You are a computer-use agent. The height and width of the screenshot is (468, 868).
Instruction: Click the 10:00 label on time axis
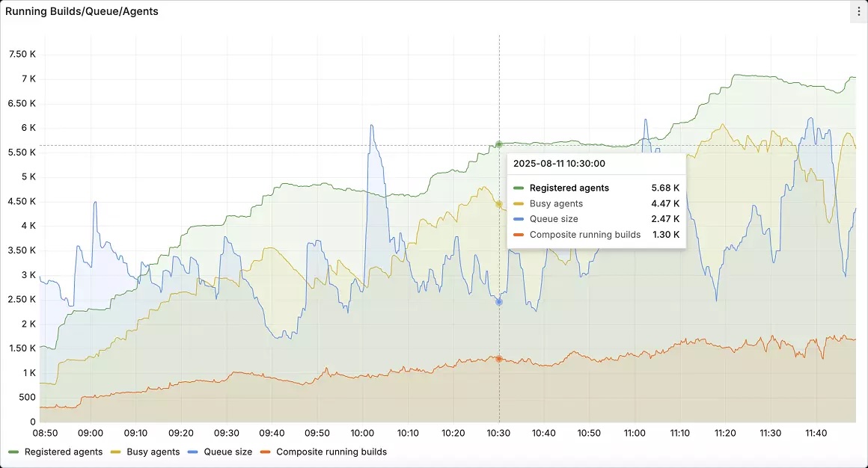(362, 434)
